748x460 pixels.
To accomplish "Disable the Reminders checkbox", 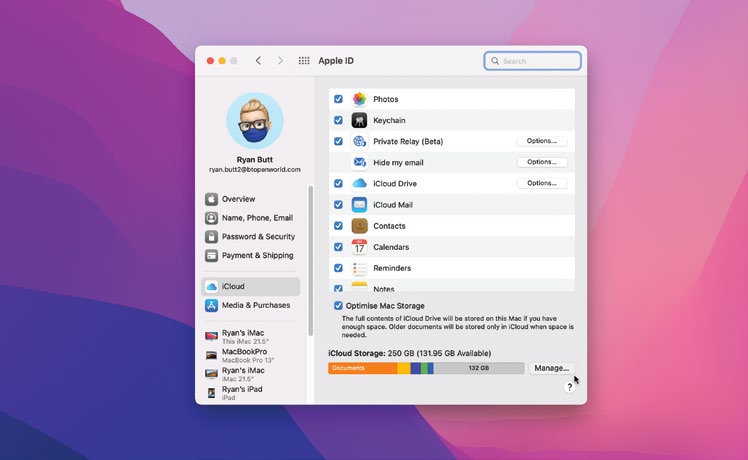I will coord(338,268).
